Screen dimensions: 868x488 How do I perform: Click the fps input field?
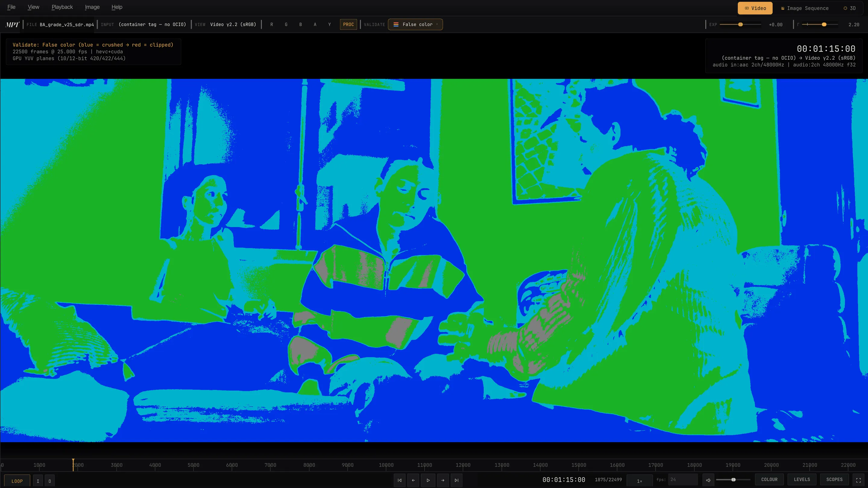(683, 480)
